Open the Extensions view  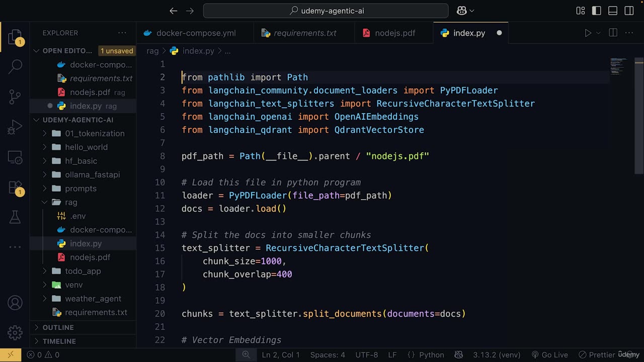tap(15, 188)
